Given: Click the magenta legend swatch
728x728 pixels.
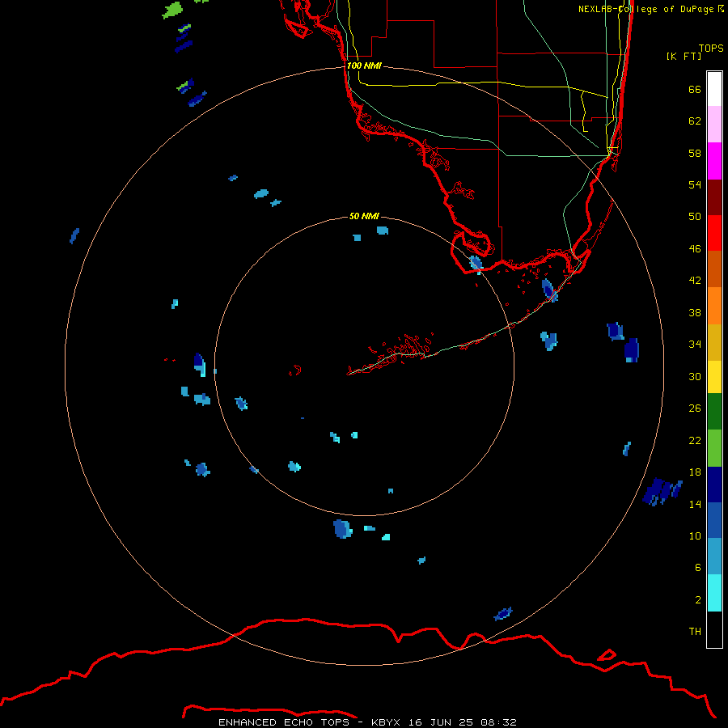Looking at the screenshot, I should click(714, 161).
